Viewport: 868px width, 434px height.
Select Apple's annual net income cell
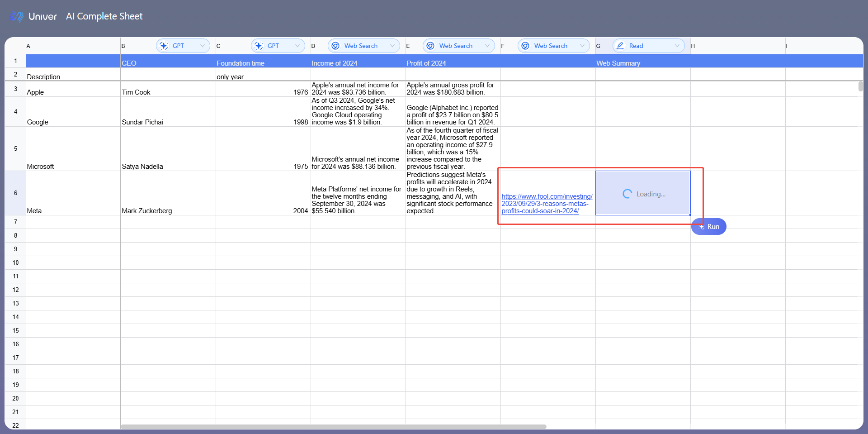click(x=358, y=89)
